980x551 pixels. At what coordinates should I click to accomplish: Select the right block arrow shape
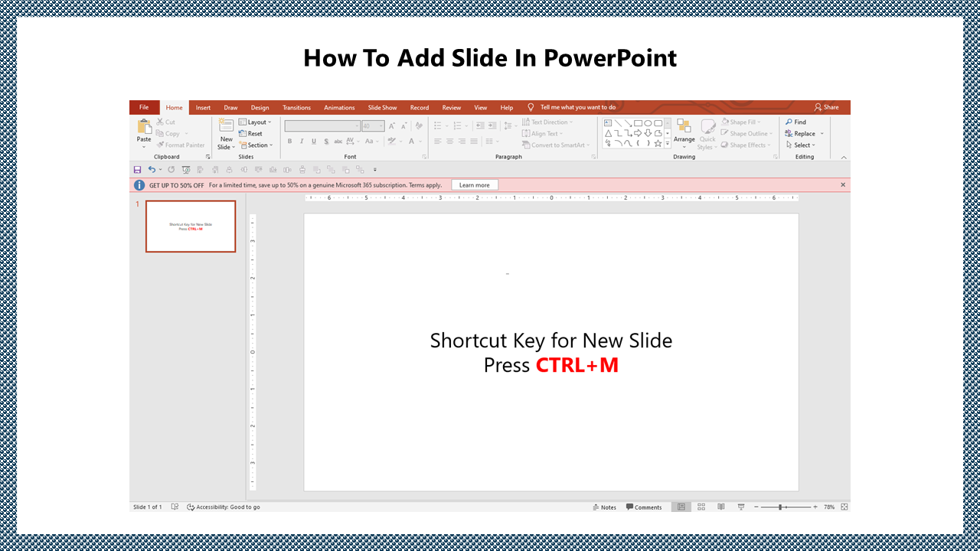click(x=638, y=133)
